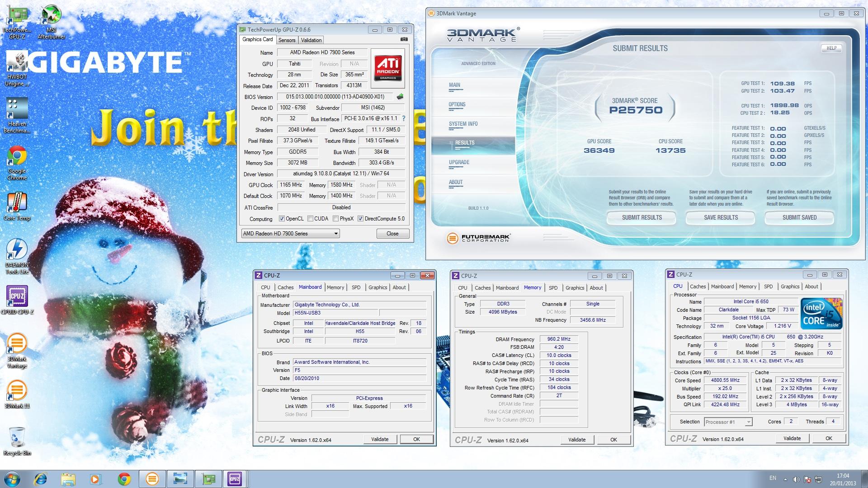
Task: Open Core Temp desktop icon
Action: tap(17, 206)
